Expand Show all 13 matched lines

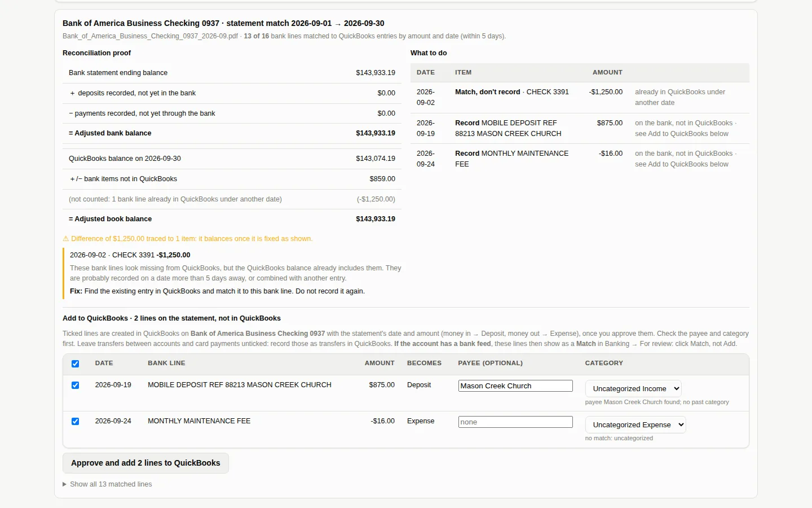107,484
